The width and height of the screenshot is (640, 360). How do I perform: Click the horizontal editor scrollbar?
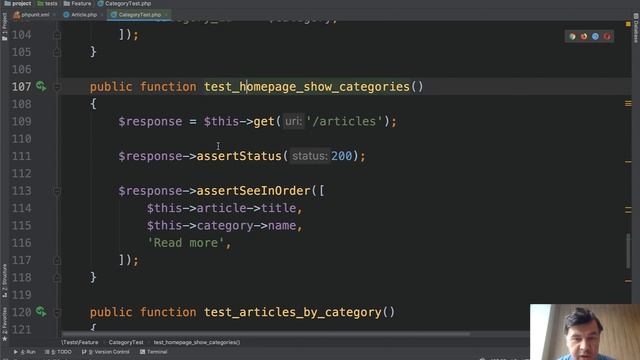tap(265, 333)
